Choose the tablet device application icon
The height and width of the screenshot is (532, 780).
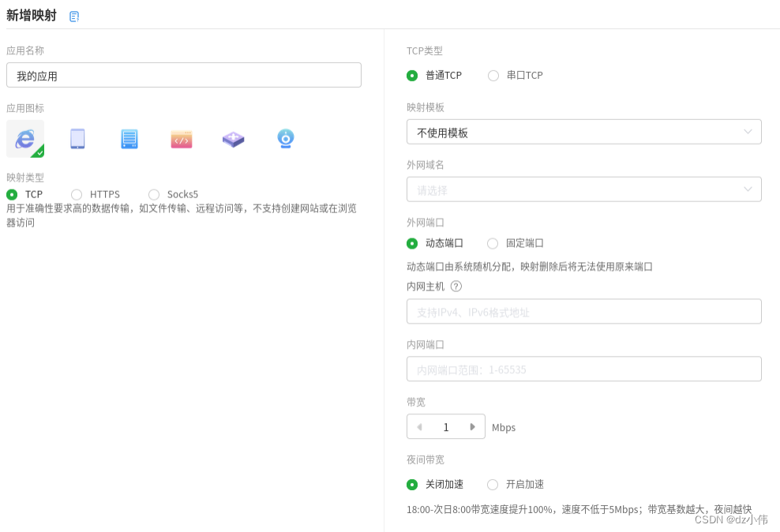tap(77, 139)
